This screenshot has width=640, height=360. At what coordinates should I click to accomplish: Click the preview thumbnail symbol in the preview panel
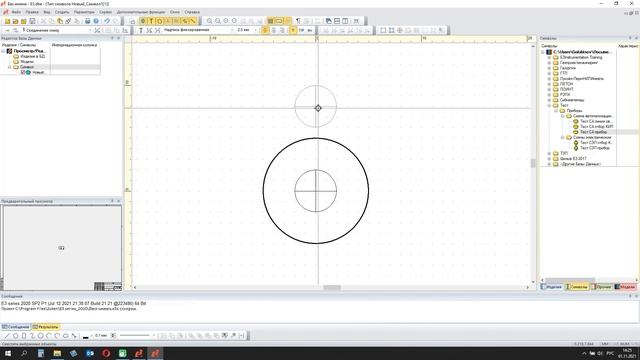61,248
